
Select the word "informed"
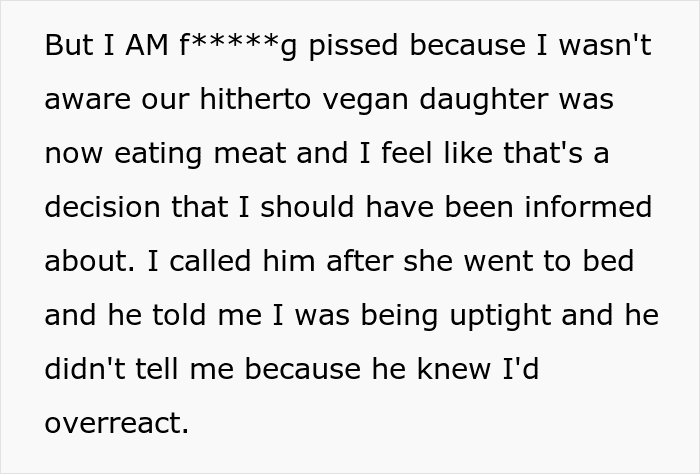tap(588, 207)
